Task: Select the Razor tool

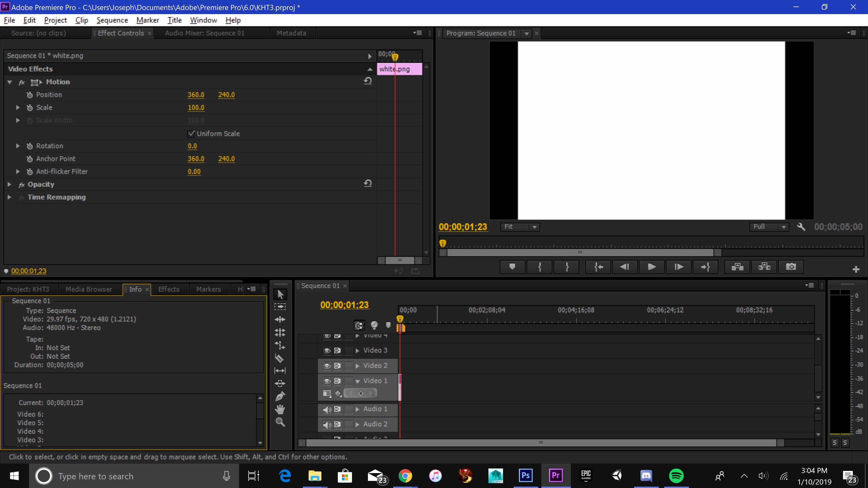Action: tap(279, 358)
